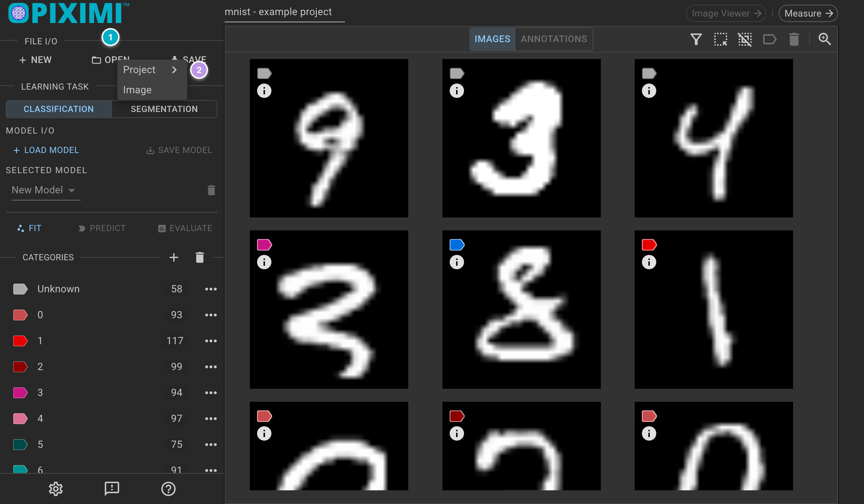Click the delete trash icon in top toolbar

(794, 39)
